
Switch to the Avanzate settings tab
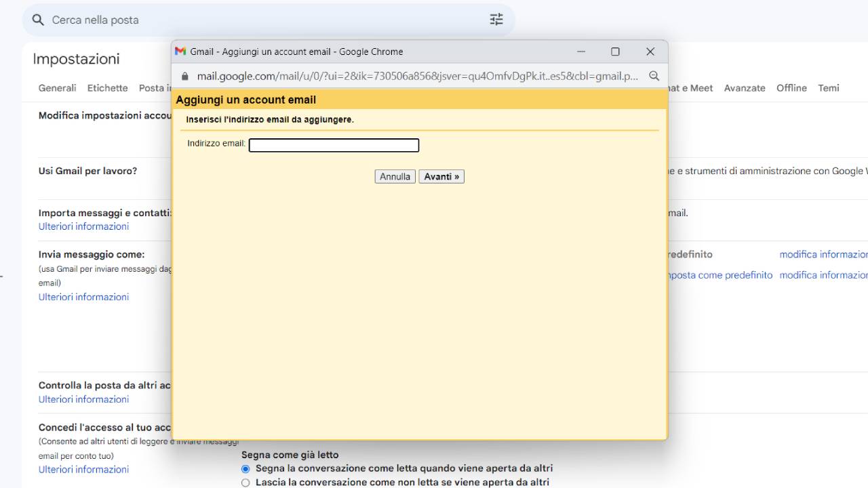coord(745,87)
